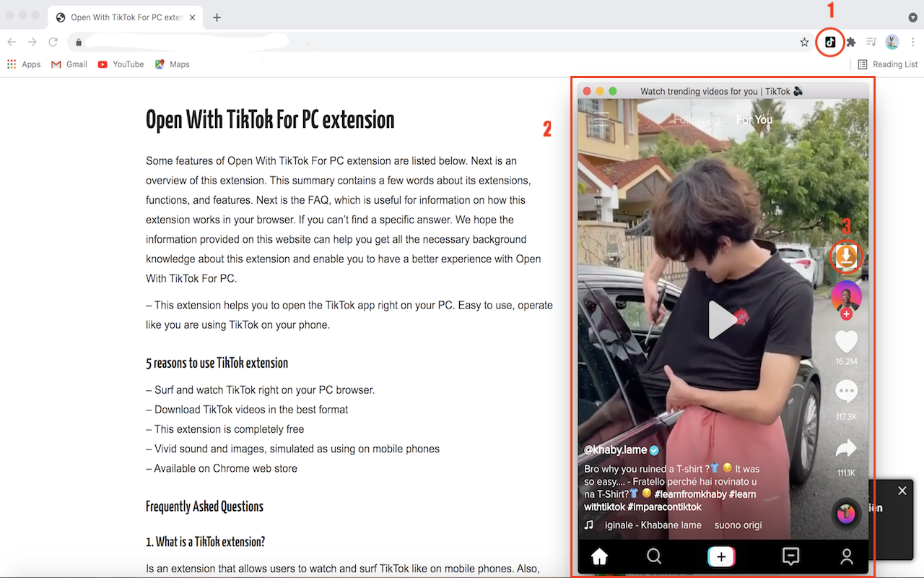The width and height of the screenshot is (924, 578).
Task: Open the YouTube bookmark
Action: pos(121,64)
